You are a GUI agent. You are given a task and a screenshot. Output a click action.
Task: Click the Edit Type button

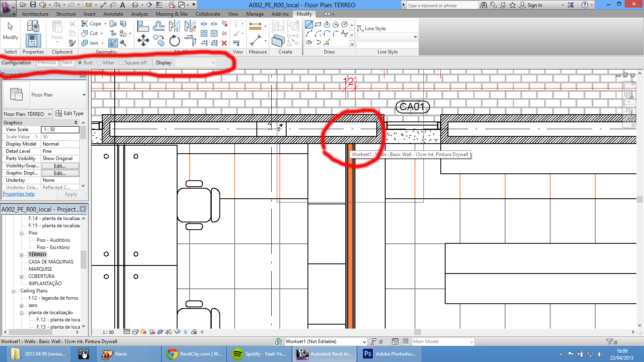click(70, 113)
